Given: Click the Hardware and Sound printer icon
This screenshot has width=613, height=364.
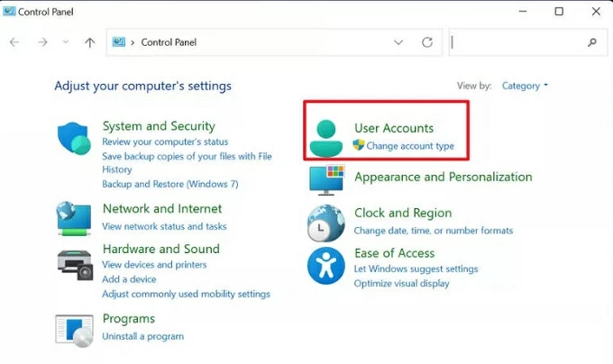Looking at the screenshot, I should point(73,262).
